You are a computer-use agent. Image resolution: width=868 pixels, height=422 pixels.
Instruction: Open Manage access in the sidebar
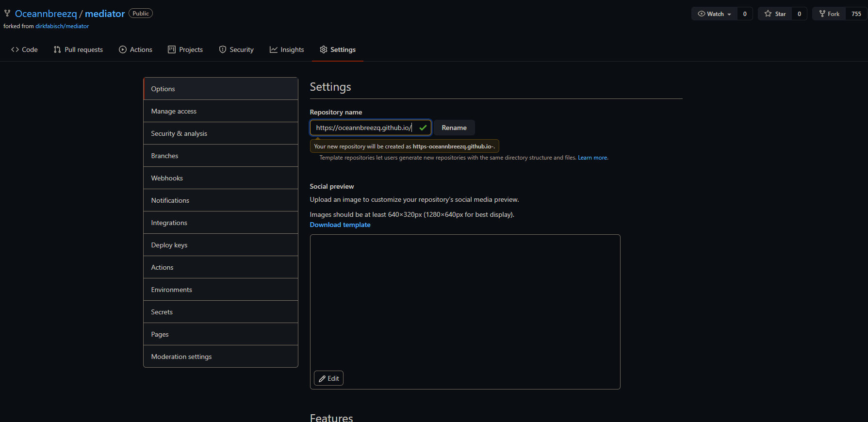174,111
